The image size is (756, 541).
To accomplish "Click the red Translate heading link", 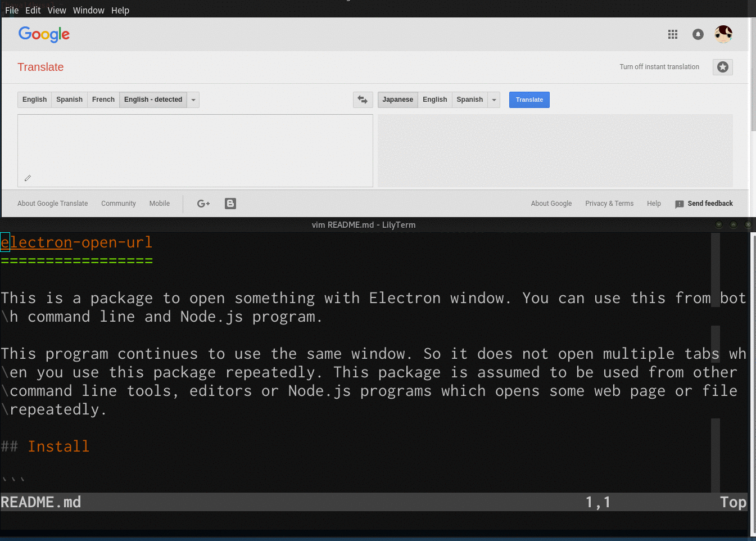I will [x=40, y=67].
